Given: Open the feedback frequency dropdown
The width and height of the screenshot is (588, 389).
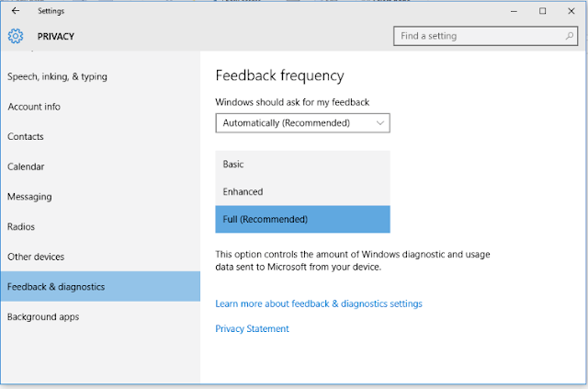Looking at the screenshot, I should (302, 123).
